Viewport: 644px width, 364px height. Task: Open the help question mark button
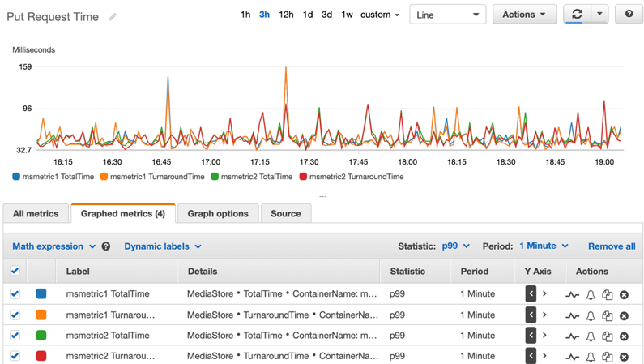click(629, 15)
